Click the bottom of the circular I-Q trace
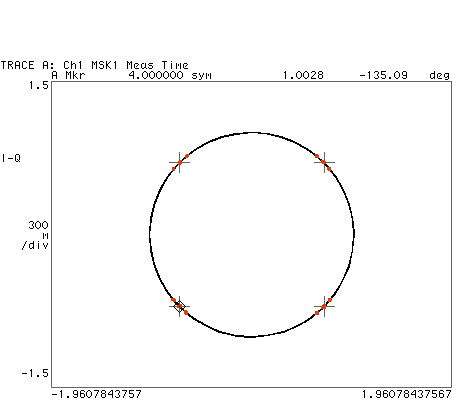456x400 pixels. (x=251, y=336)
